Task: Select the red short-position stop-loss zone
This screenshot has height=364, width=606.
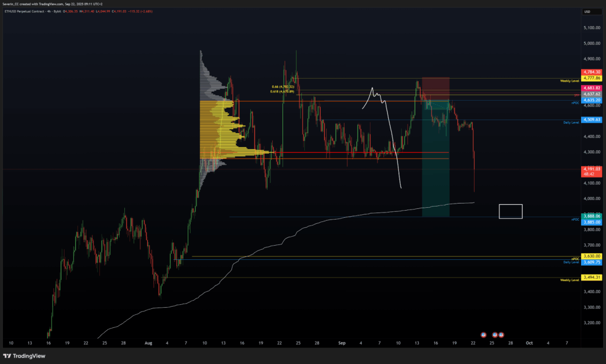Action: coord(436,89)
